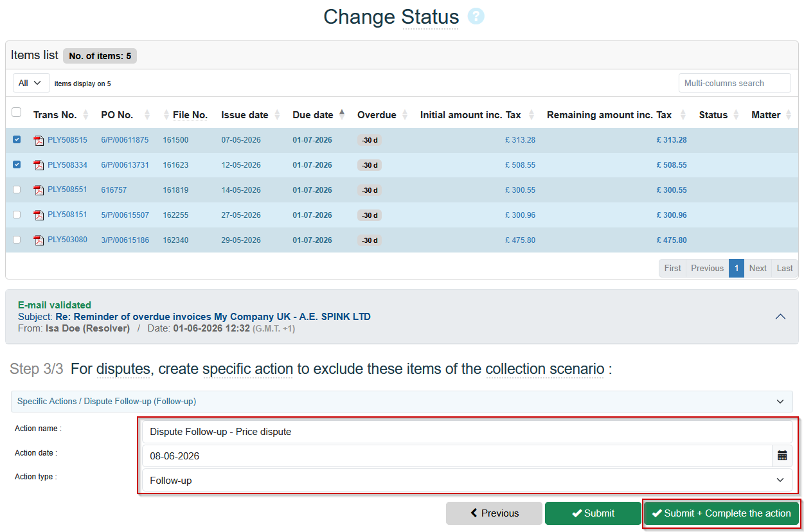Sort by Matter column arrows
This screenshot has width=804, height=532.
[x=790, y=115]
